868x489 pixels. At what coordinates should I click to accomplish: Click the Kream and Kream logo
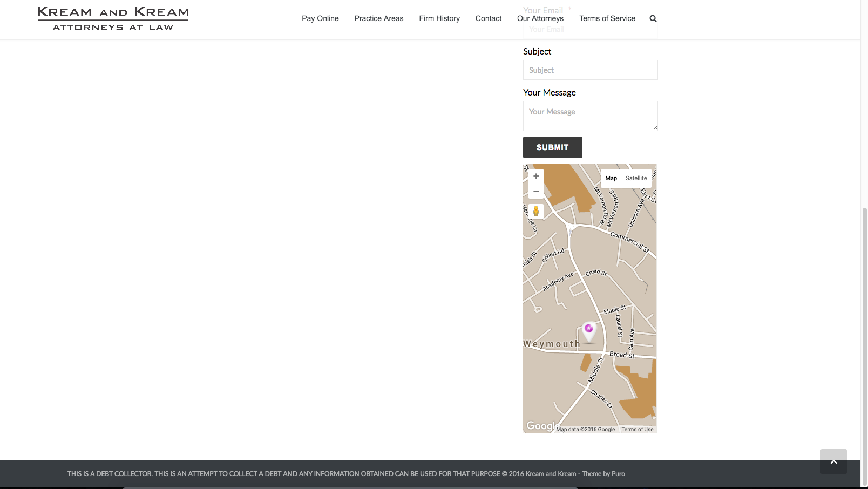pos(113,19)
